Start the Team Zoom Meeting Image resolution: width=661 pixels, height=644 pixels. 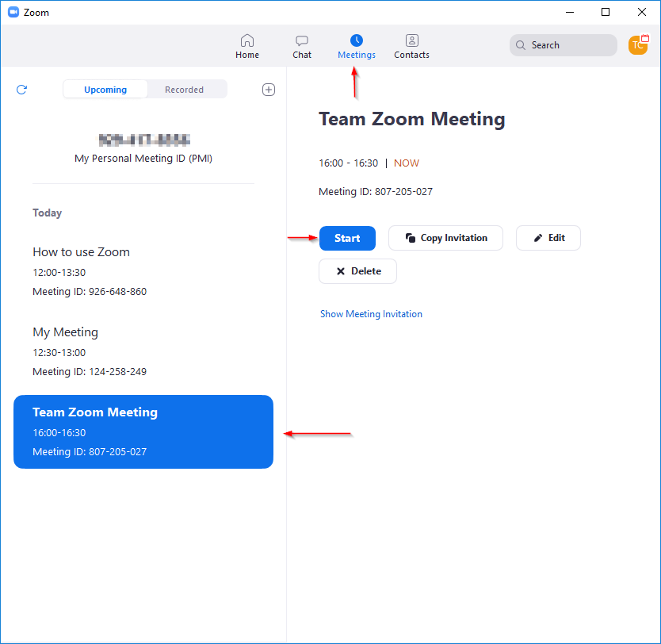point(347,238)
